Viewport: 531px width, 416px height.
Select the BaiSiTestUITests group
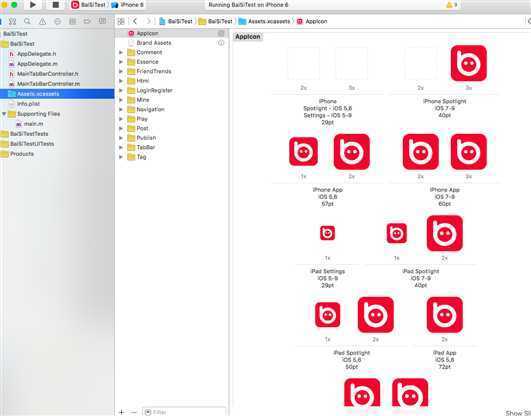tap(32, 144)
